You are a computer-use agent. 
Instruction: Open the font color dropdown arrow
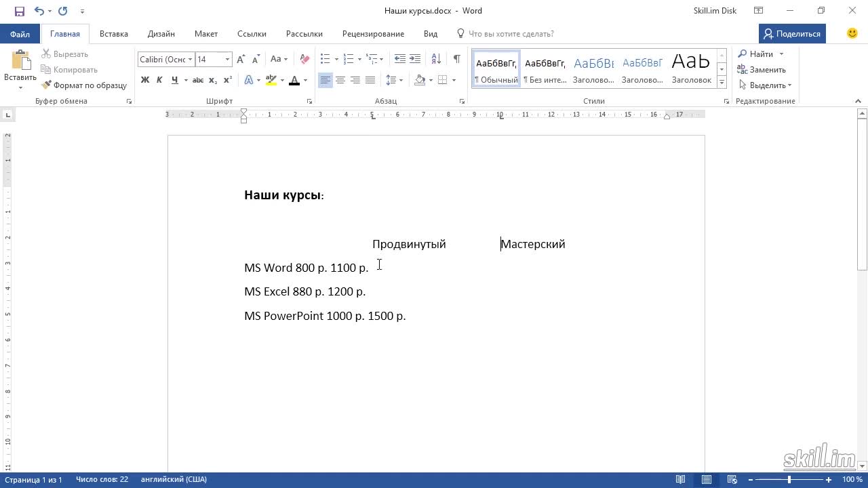pos(305,80)
